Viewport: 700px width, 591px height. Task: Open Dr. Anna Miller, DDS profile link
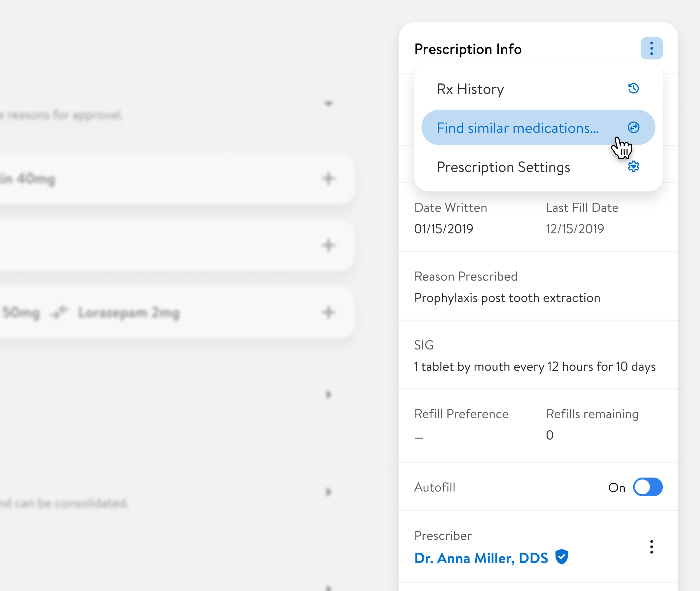pos(481,558)
